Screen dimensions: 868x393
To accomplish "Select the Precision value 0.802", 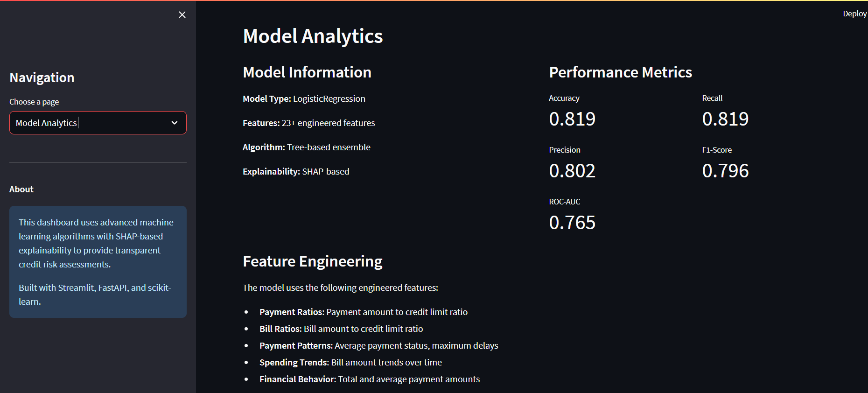I will 572,171.
